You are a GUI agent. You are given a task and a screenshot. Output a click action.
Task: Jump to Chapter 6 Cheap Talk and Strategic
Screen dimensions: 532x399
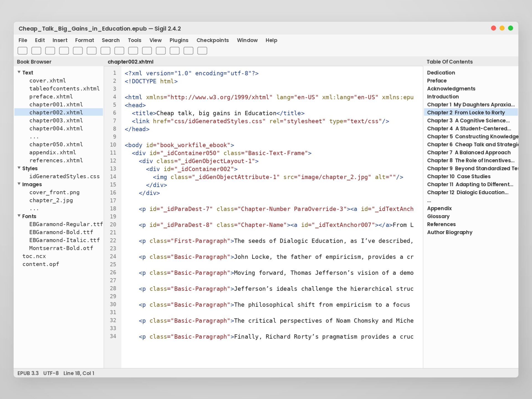pyautogui.click(x=472, y=145)
